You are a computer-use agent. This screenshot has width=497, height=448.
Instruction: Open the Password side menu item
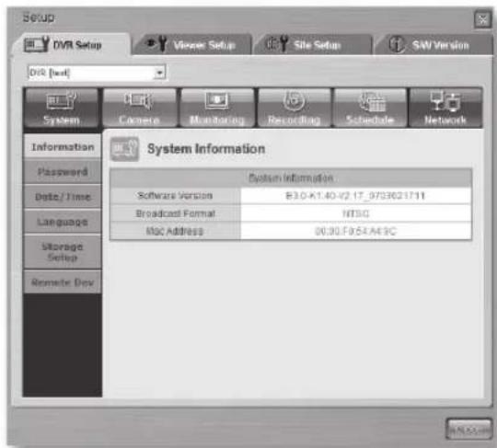coord(63,172)
